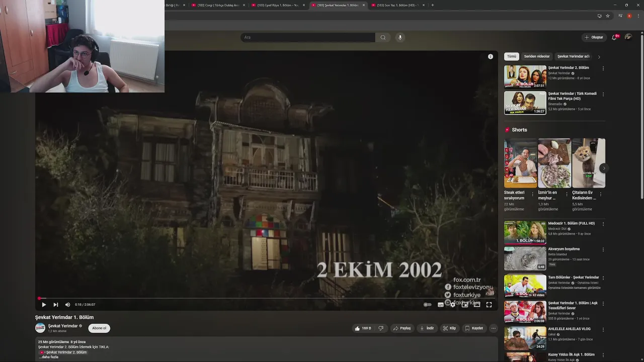The width and height of the screenshot is (644, 362).
Task: Subscribe with Abone ol button
Action: coord(99,328)
